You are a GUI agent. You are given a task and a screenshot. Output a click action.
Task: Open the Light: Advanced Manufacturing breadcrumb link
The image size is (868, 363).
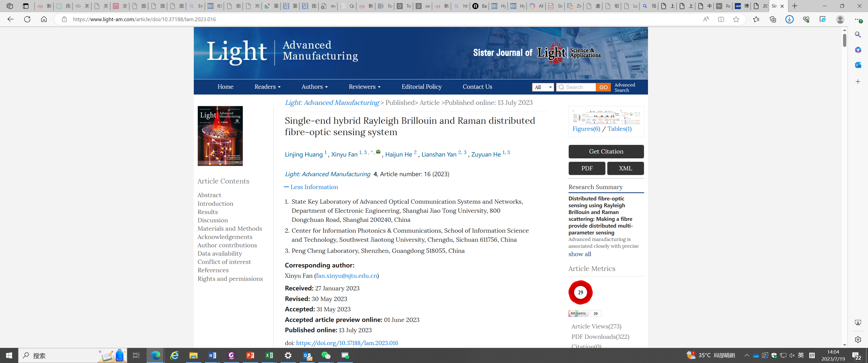(x=332, y=102)
